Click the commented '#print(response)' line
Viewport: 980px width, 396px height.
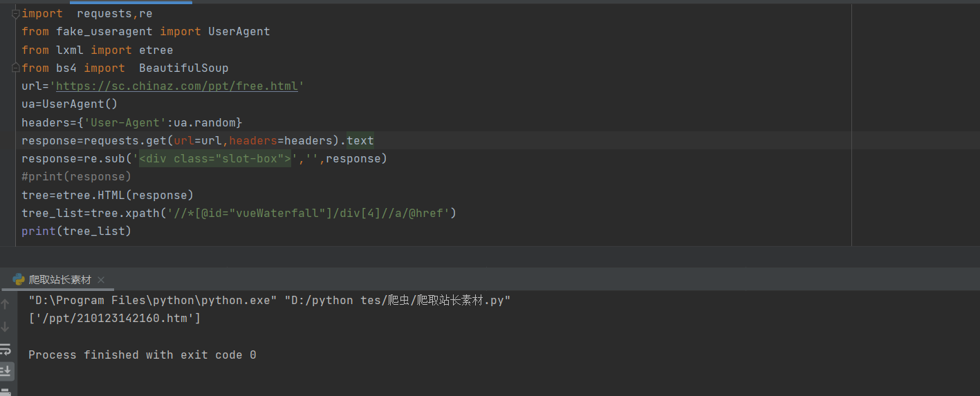(x=77, y=176)
